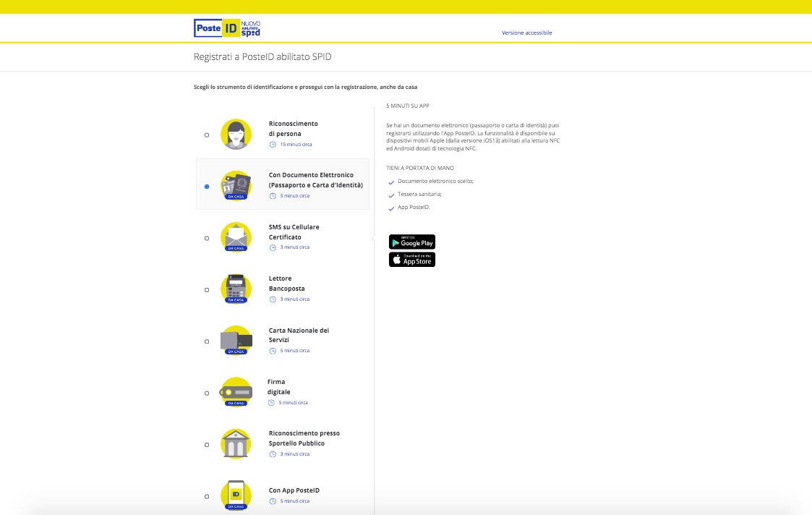Select the Con Documento Elettronico radio button

(207, 187)
